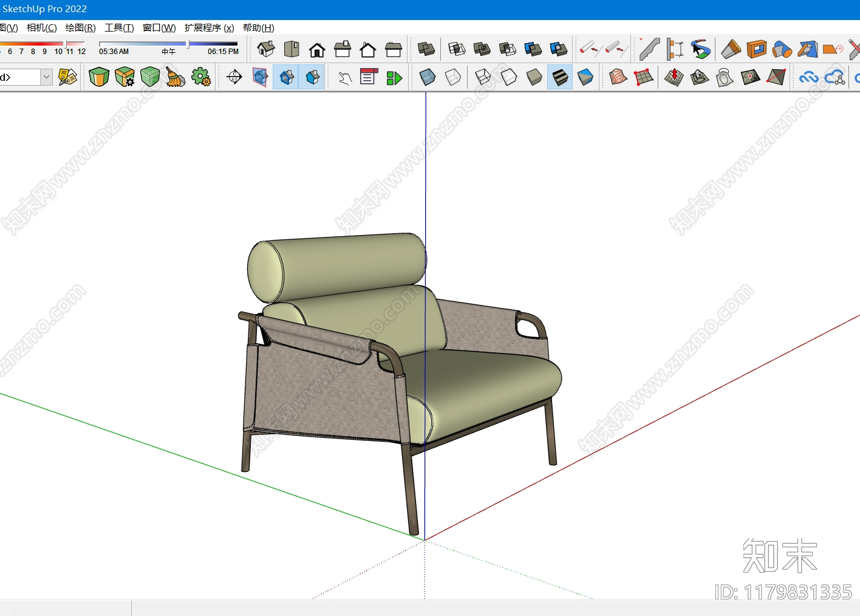Viewport: 860px width, 616px height.
Task: Select the Union solid tool
Action: point(482,49)
